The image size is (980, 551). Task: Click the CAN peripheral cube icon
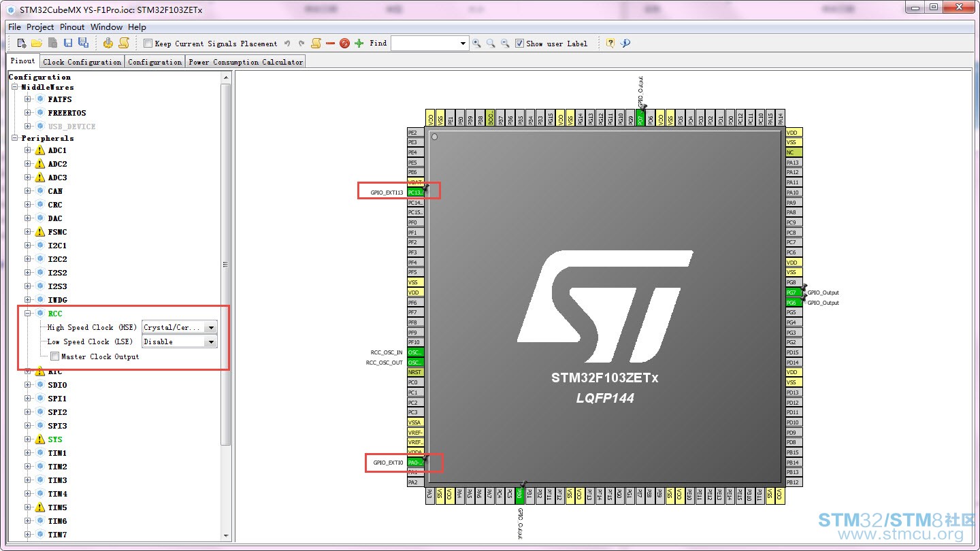coord(40,191)
